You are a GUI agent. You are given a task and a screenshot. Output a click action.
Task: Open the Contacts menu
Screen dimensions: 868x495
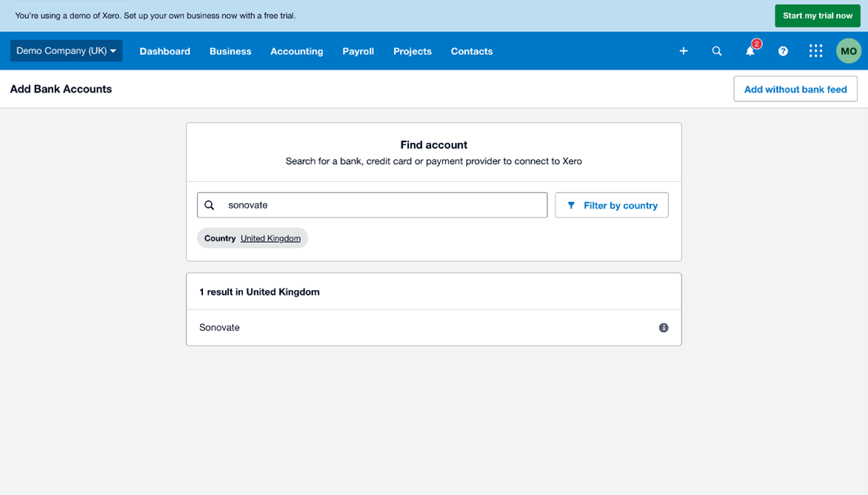click(471, 51)
